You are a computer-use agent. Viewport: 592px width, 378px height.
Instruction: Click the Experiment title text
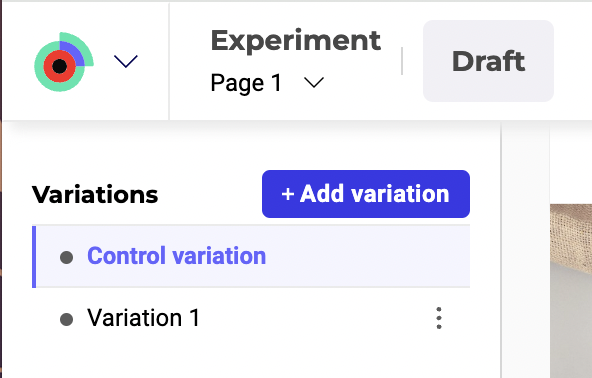click(296, 40)
